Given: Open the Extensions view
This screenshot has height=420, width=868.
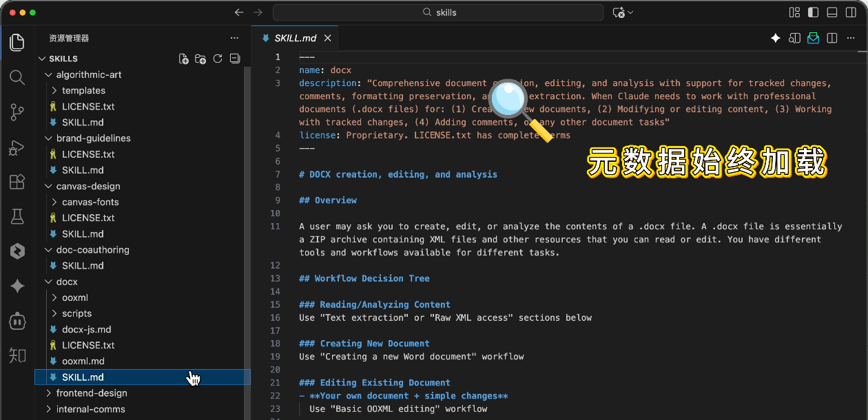Looking at the screenshot, I should click(x=17, y=182).
